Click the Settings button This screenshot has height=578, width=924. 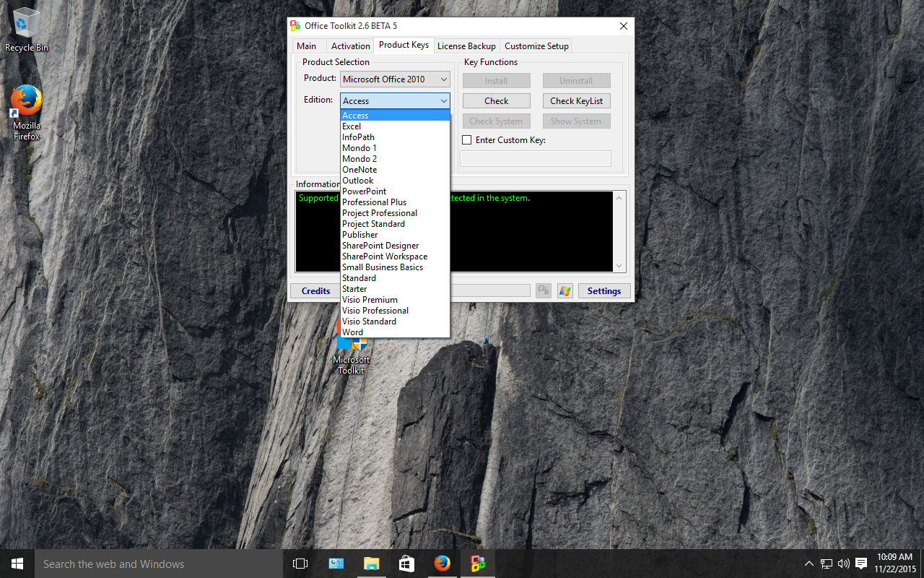click(x=604, y=291)
